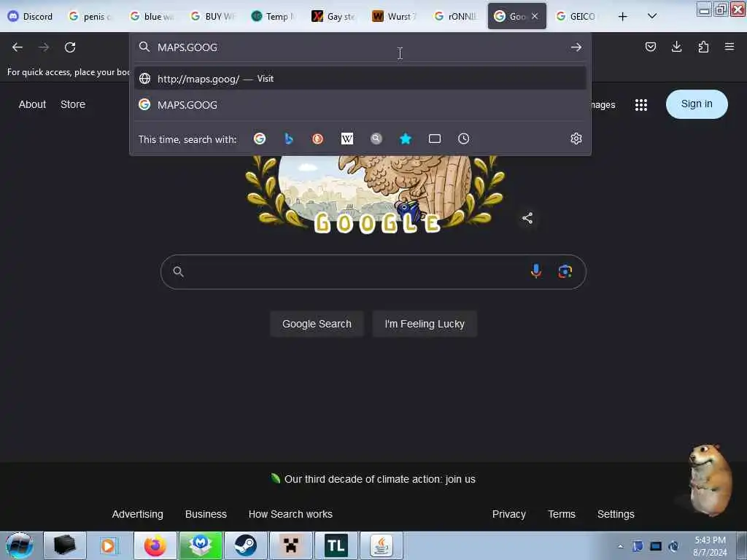Close the active Google tab
Image resolution: width=747 pixels, height=560 pixels.
tap(535, 16)
